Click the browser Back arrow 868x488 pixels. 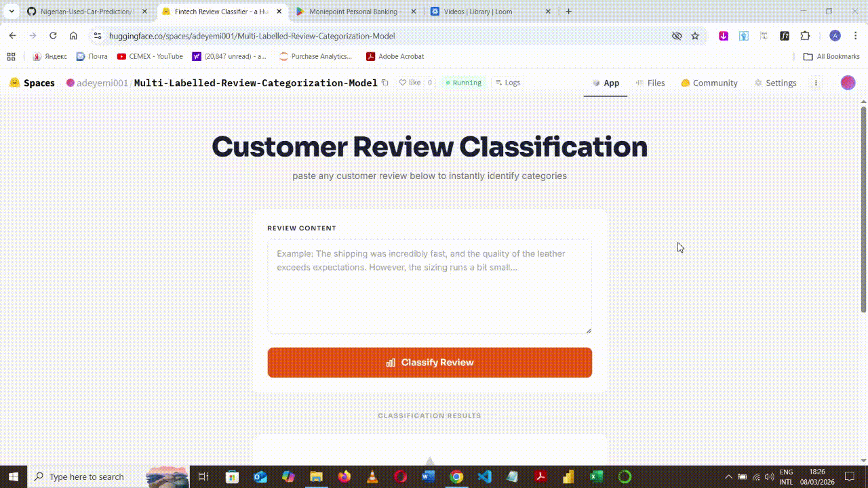coord(12,36)
